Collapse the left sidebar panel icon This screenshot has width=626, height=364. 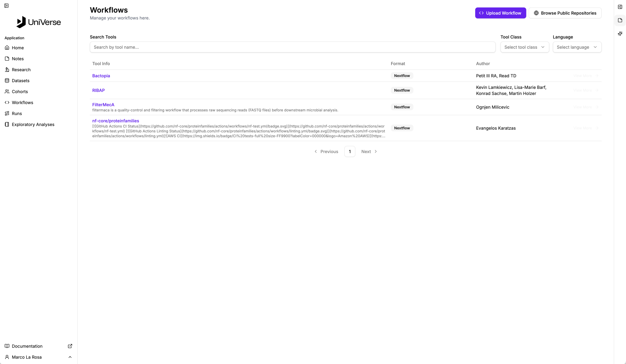(x=6, y=6)
